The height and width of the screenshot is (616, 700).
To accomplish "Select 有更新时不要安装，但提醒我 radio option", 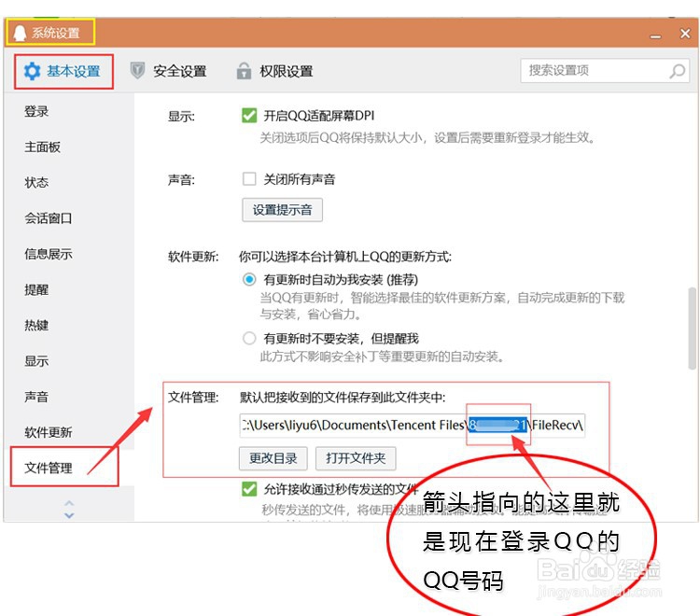I will (x=249, y=339).
